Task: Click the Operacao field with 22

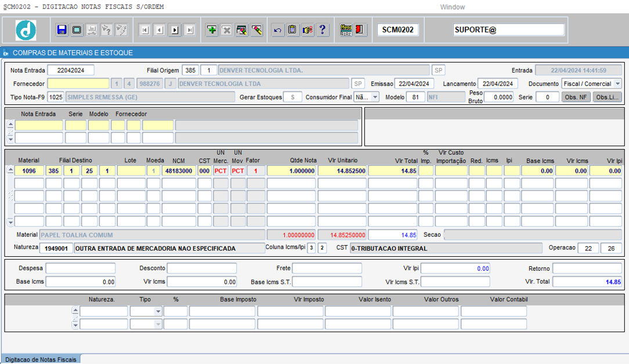Action: 588,249
